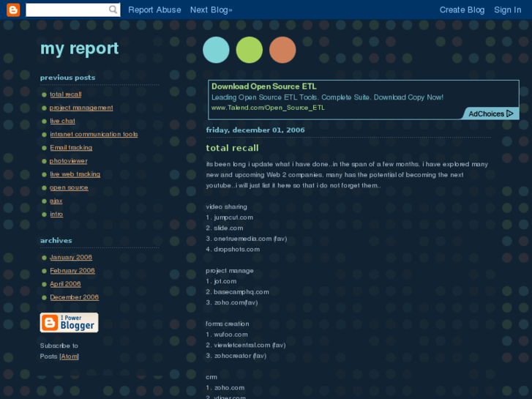Open the 'open source' post link
The height and width of the screenshot is (399, 532).
[69, 187]
